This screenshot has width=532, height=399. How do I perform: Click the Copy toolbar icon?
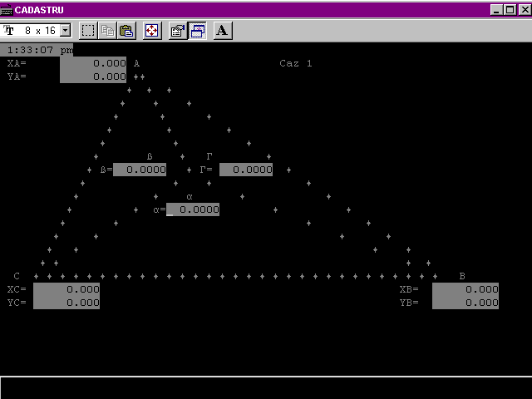107,31
